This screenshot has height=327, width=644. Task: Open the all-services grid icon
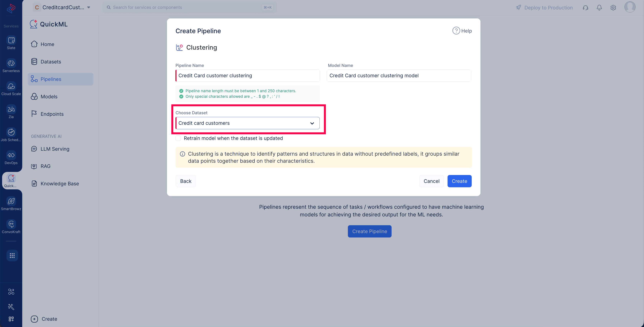[12, 256]
